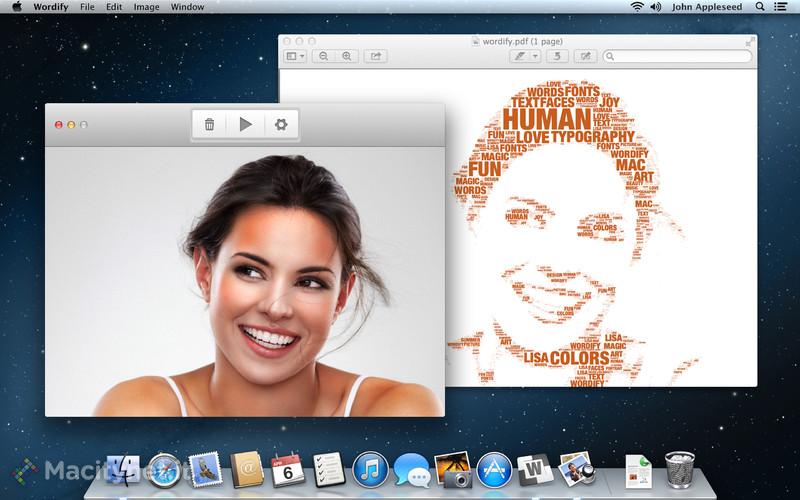Open the Window menu
The width and height of the screenshot is (800, 500).
pos(187,7)
